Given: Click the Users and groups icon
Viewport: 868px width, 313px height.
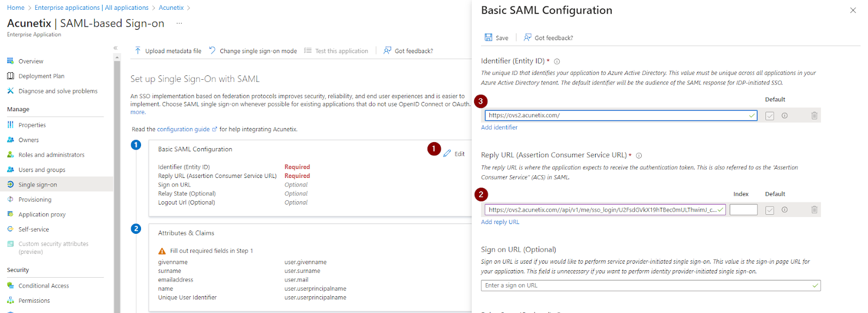Looking at the screenshot, I should pyautogui.click(x=10, y=169).
